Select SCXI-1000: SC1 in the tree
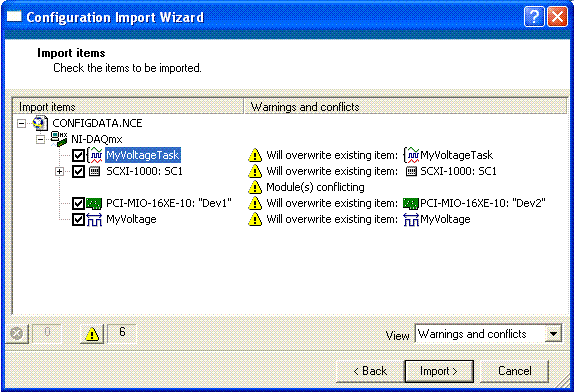The height and width of the screenshot is (392, 575). click(x=144, y=171)
